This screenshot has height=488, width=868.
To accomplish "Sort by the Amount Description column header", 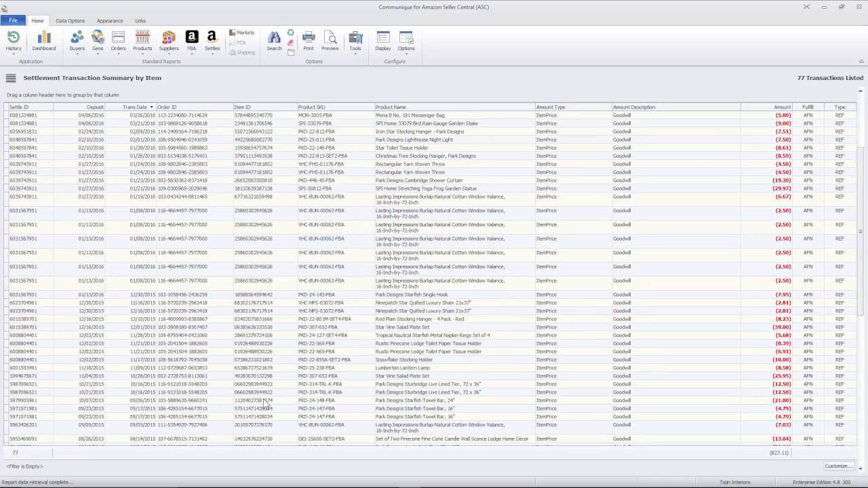I will click(676, 107).
